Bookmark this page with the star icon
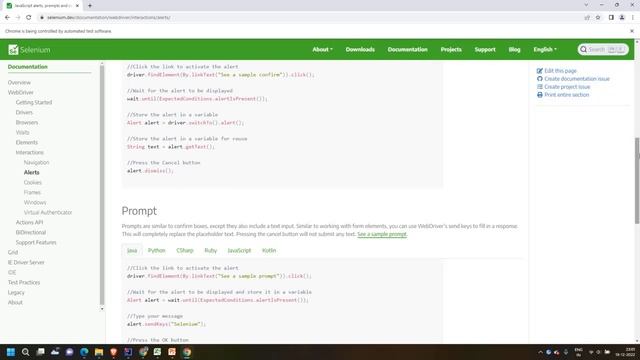 pyautogui.click(x=598, y=18)
